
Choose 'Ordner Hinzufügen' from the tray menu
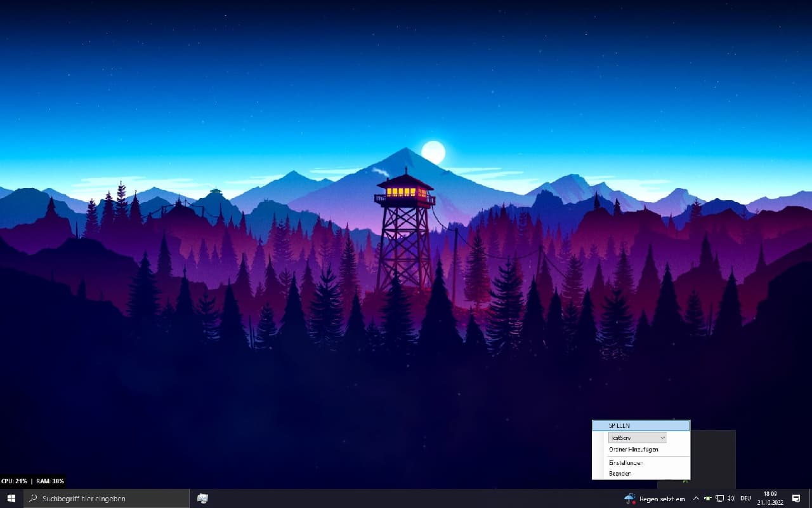[x=641, y=450]
